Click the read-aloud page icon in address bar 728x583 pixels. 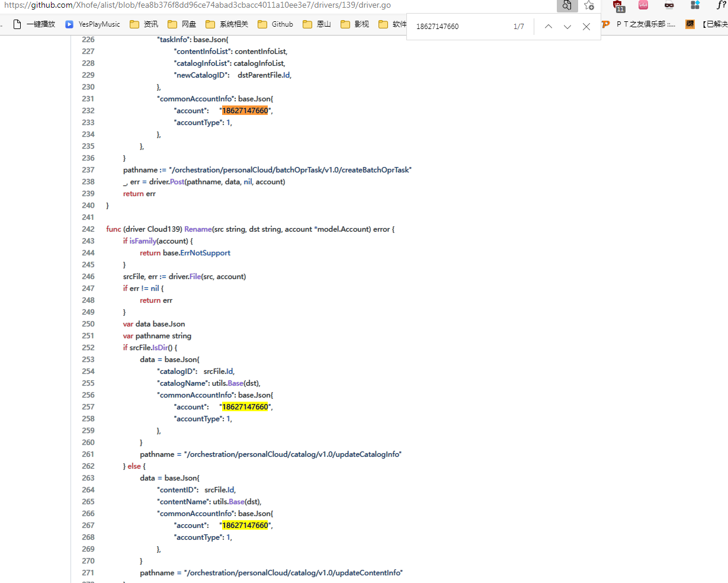(566, 5)
